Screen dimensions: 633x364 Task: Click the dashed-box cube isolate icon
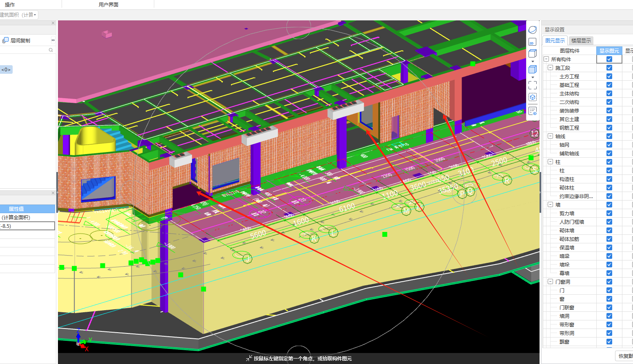pyautogui.click(x=532, y=97)
